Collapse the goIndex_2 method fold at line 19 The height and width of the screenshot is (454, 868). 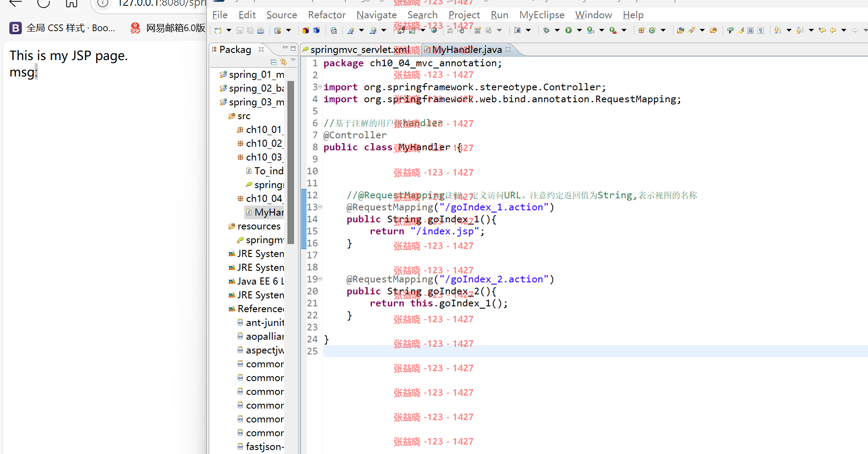pos(320,279)
